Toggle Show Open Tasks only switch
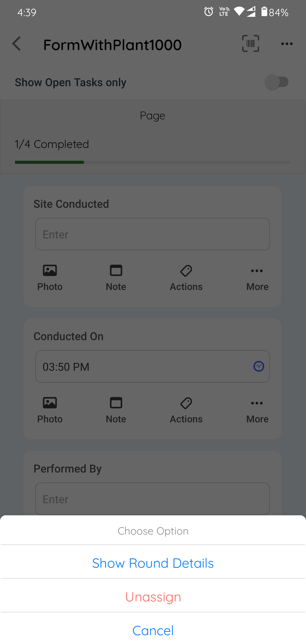This screenshot has width=306, height=644. [x=277, y=82]
